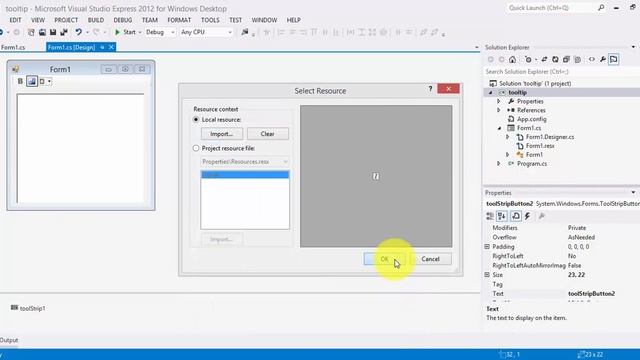
Task: Click the wrench Properties icon in Solution Explorer toolbar
Action: [x=602, y=60]
